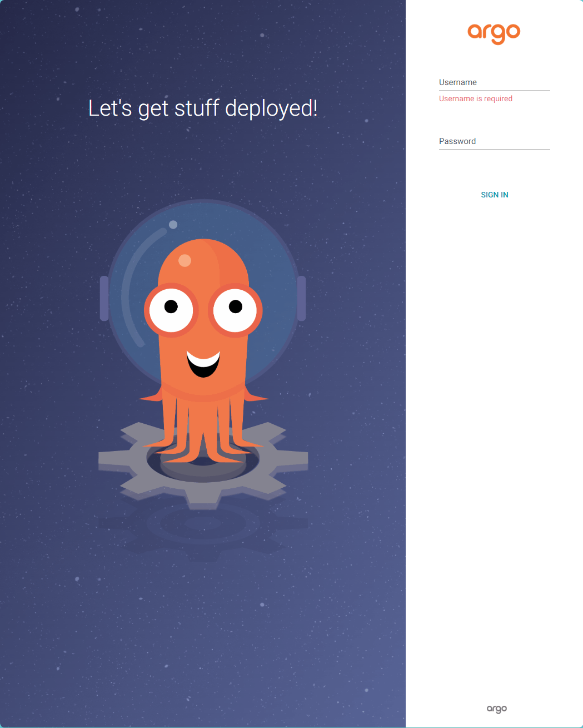Image resolution: width=583 pixels, height=728 pixels.
Task: Click the 'Let's get stuff deployed!' heading
Action: coord(203,108)
